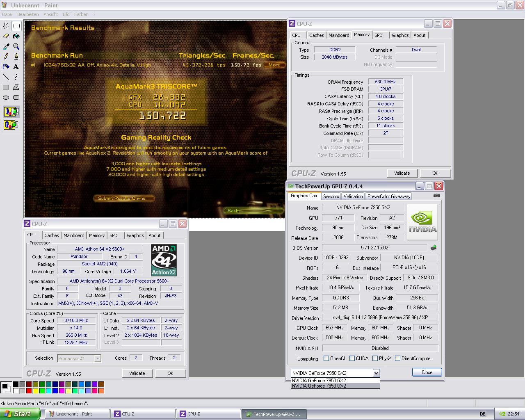Toggle the DirectCompute checkbox in GPU-Z
The image size is (525, 420).
(x=397, y=358)
